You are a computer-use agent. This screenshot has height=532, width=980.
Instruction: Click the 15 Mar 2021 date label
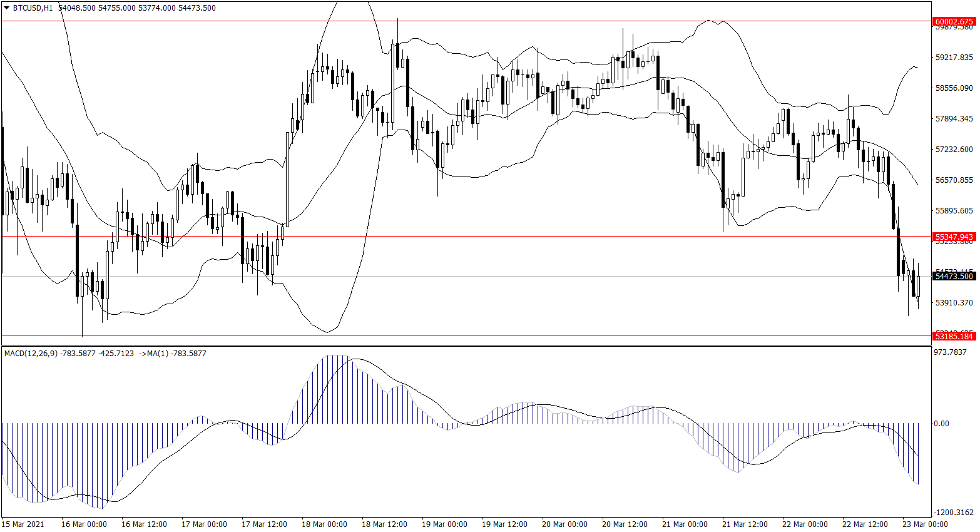pos(23,524)
